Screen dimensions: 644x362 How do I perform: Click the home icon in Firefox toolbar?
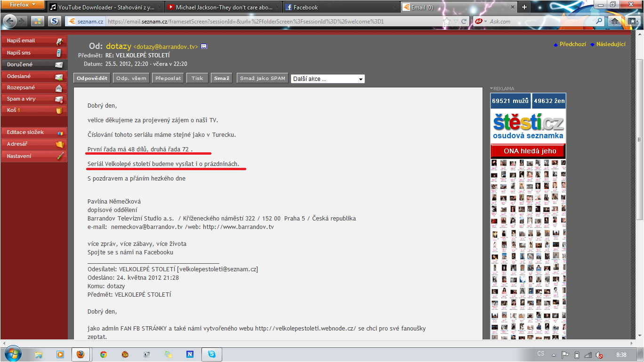(x=614, y=21)
